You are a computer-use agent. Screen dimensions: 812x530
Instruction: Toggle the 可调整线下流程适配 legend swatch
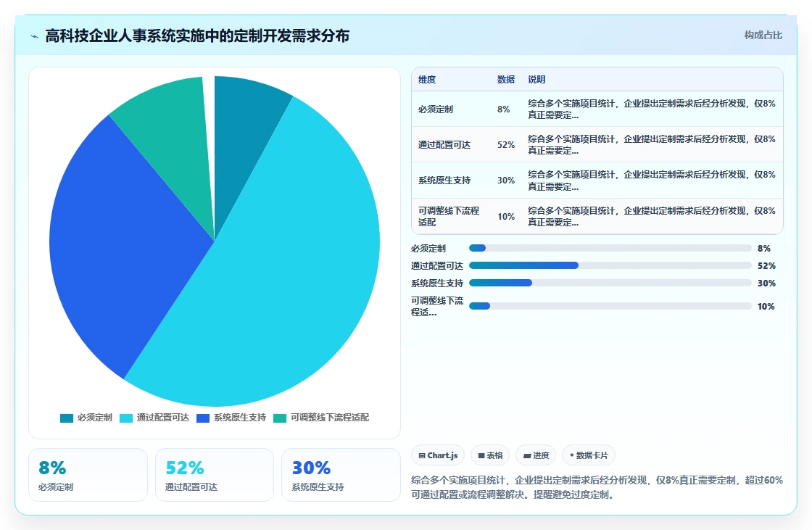pos(280,418)
